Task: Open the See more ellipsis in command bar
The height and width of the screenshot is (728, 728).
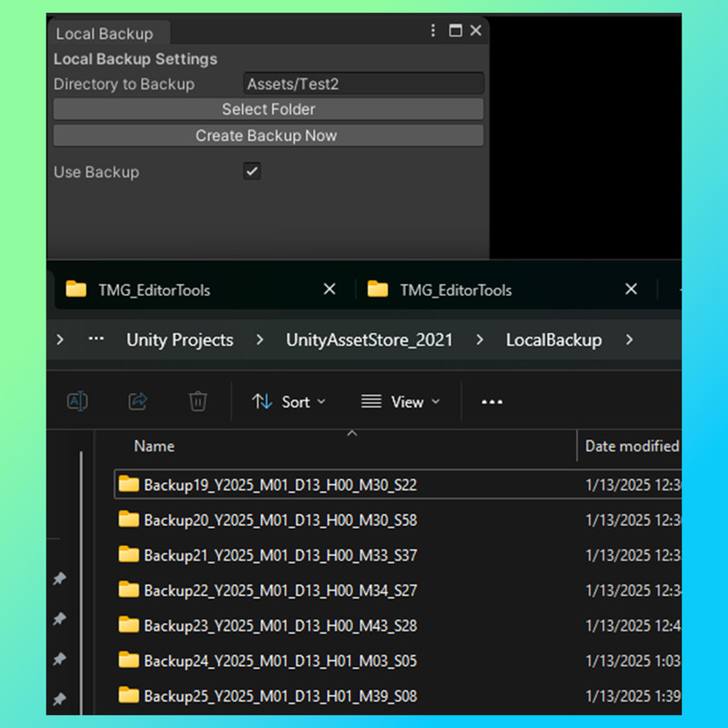Action: coord(491,401)
